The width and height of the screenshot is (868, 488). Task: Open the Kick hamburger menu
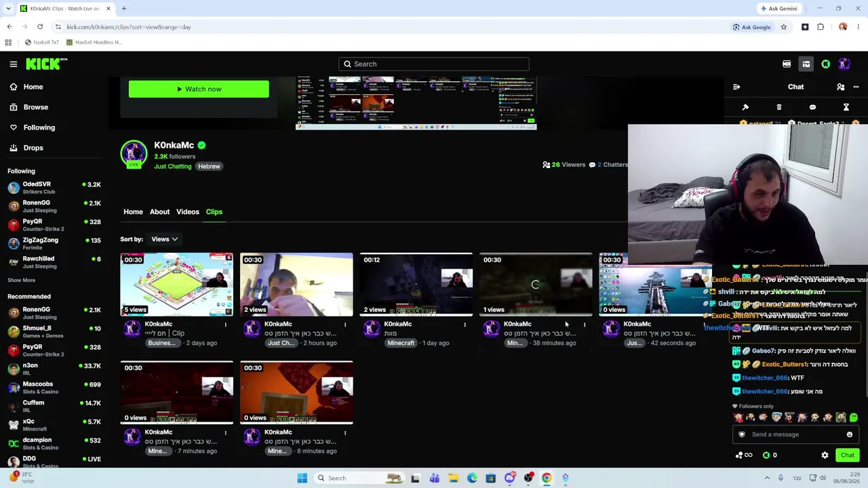14,64
